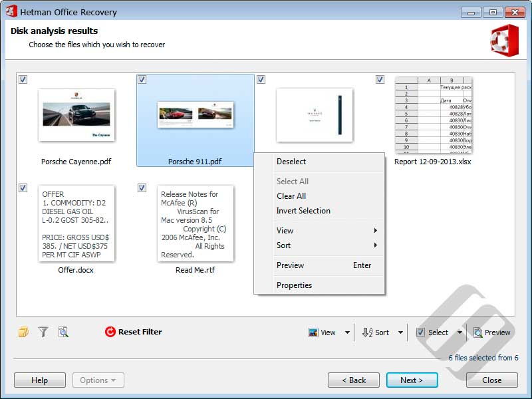Uncheck the Porsche Cayenne.pdf checkbox

23,79
